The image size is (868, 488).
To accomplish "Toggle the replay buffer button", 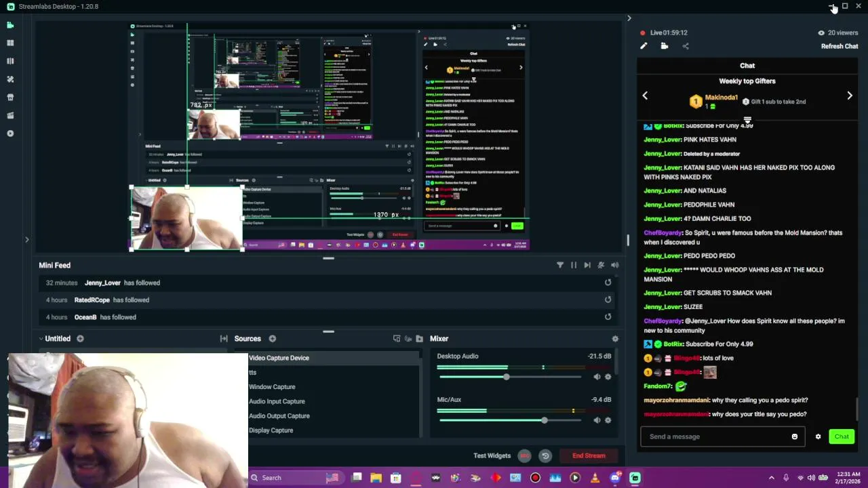I will 545,455.
